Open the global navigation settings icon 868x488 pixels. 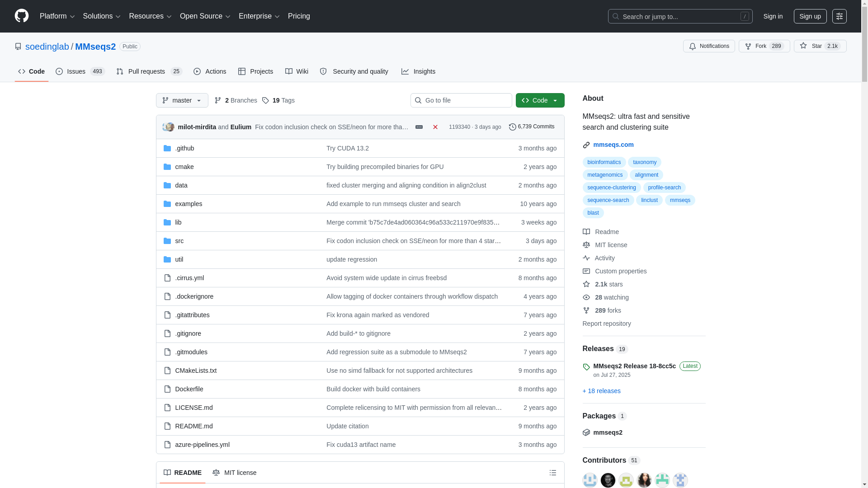click(840, 16)
